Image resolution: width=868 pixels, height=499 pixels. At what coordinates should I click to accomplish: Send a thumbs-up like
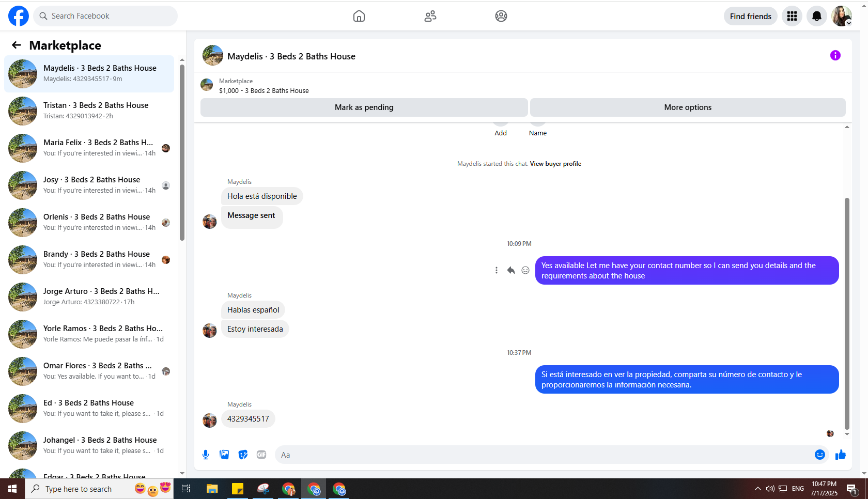(841, 455)
